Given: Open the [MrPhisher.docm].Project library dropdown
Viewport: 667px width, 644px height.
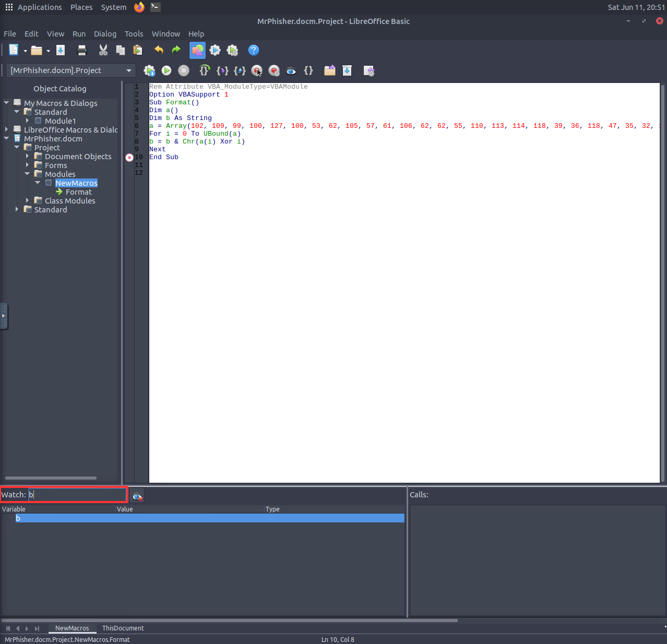Looking at the screenshot, I should coord(128,70).
